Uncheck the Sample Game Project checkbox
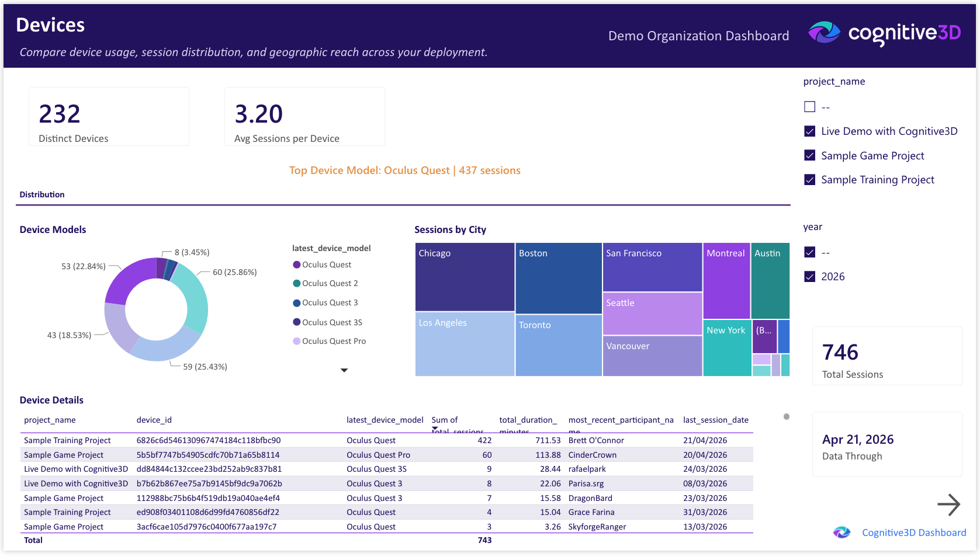The height and width of the screenshot is (557, 980). tap(810, 155)
